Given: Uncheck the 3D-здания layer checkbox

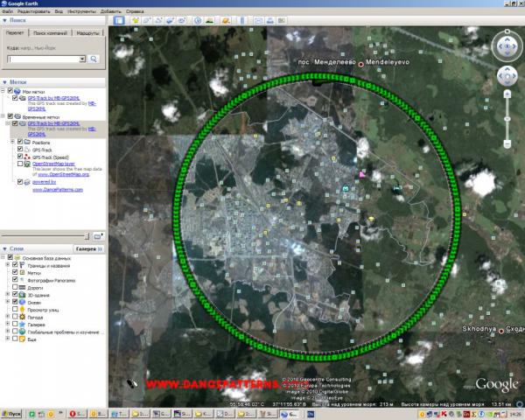Looking at the screenshot, I should (15, 294).
